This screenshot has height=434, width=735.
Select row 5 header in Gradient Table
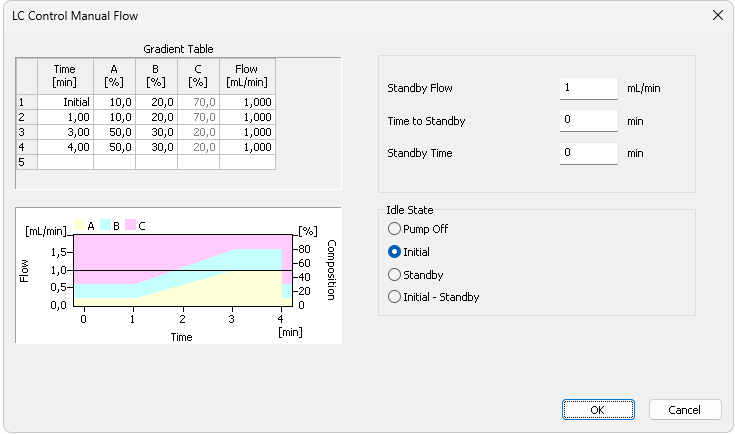(x=27, y=162)
